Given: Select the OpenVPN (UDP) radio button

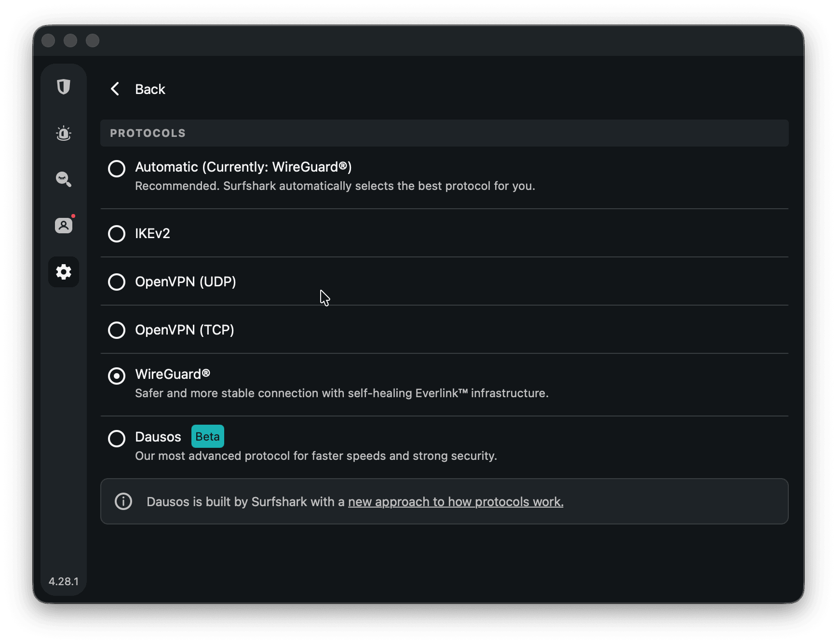Looking at the screenshot, I should (x=117, y=282).
